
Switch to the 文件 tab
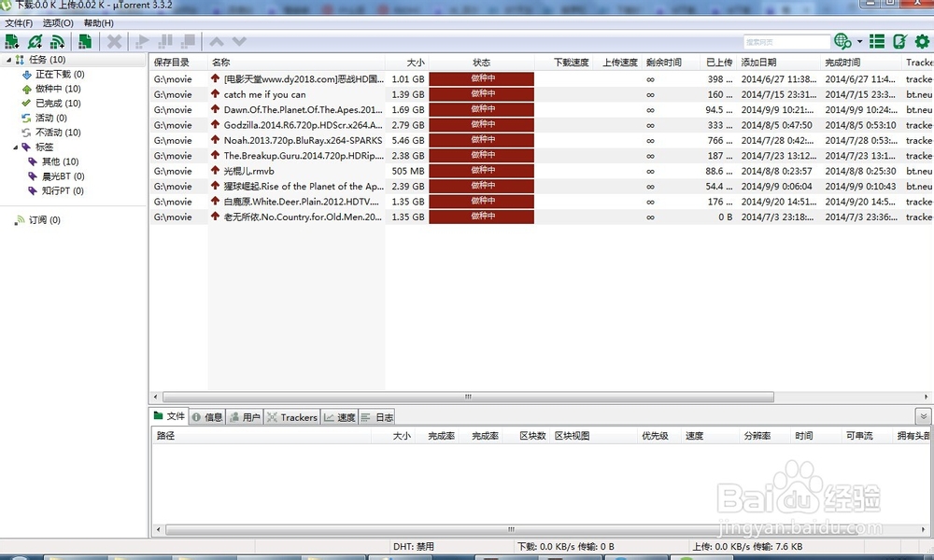click(169, 416)
